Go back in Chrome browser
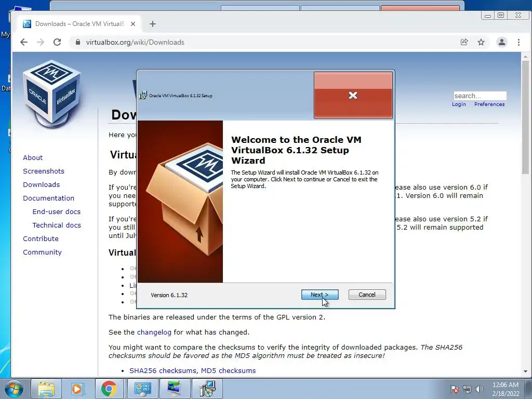 click(24, 42)
